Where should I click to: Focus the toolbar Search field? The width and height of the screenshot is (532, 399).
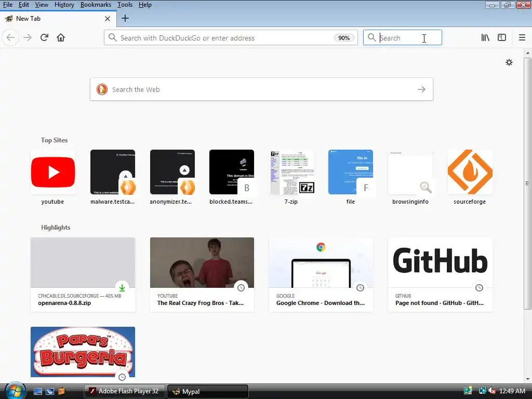pos(403,37)
